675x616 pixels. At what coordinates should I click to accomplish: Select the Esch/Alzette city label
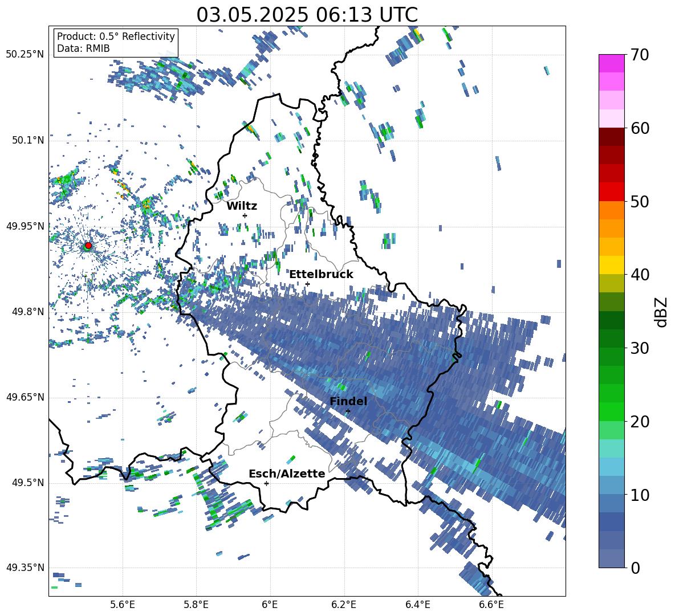[x=287, y=474]
